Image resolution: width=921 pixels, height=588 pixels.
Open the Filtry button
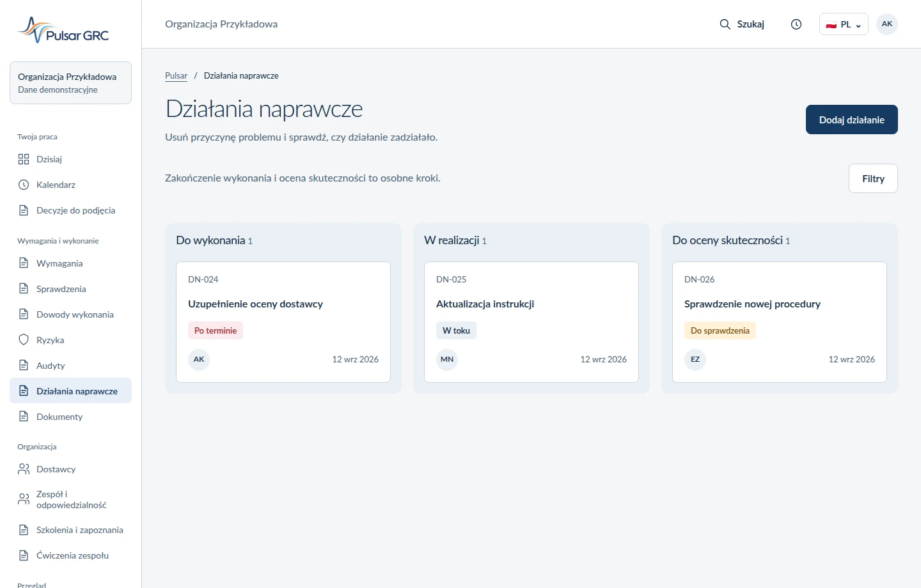point(873,178)
